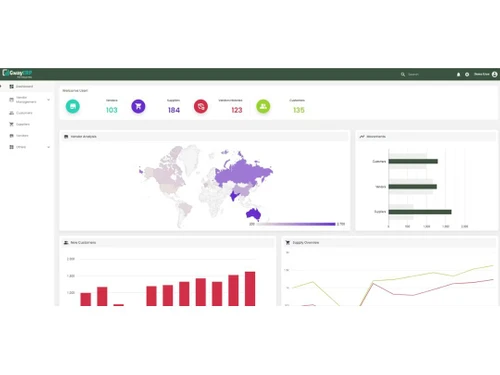Click the teal Vendors store circle icon
The image size is (500, 375).
[73, 106]
